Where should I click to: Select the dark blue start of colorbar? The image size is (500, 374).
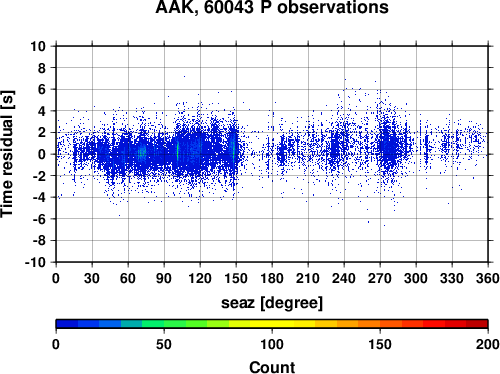[x=67, y=324]
